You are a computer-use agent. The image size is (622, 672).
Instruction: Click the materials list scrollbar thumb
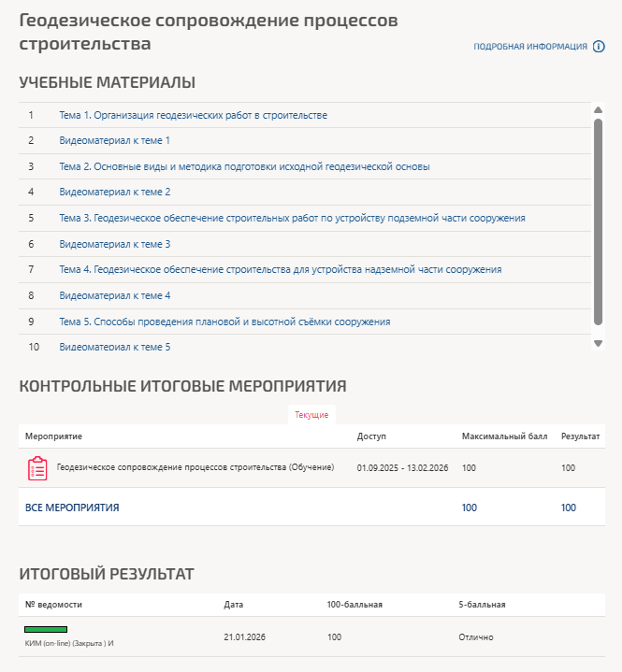coord(598,220)
